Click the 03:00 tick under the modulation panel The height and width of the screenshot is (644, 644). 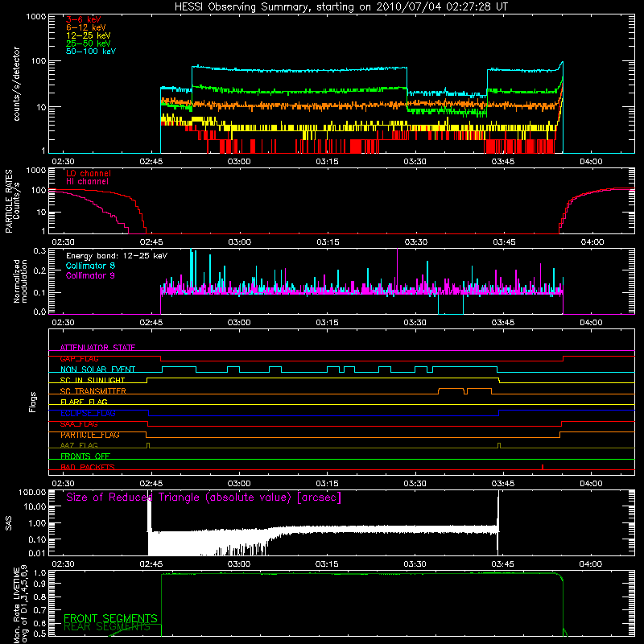coord(239,323)
